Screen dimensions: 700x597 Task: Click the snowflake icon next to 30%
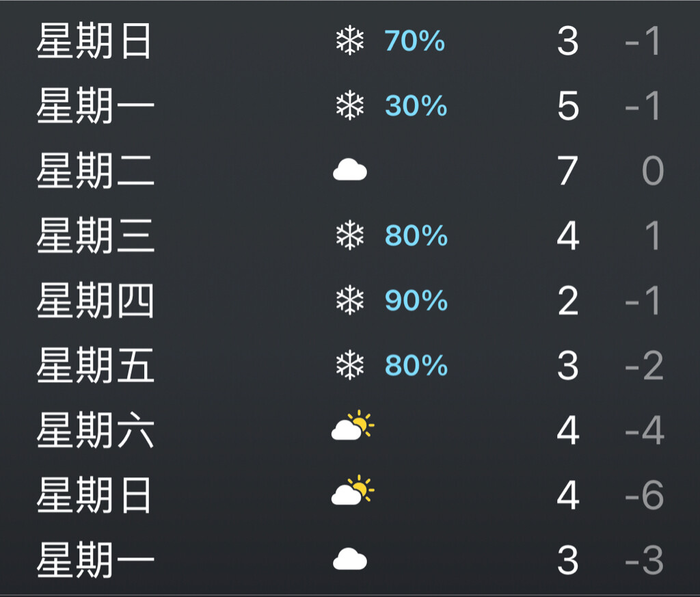pos(350,106)
